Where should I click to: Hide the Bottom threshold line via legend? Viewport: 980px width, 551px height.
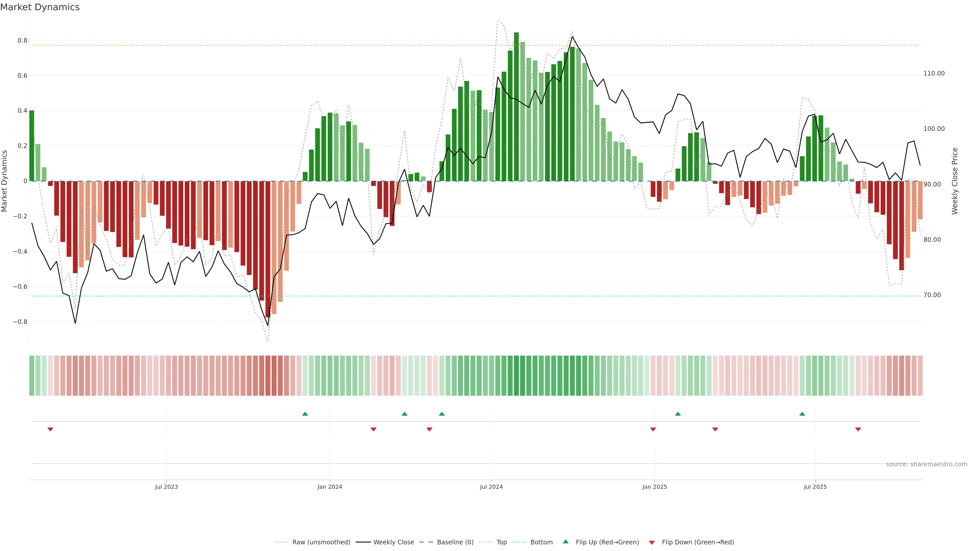(x=541, y=542)
